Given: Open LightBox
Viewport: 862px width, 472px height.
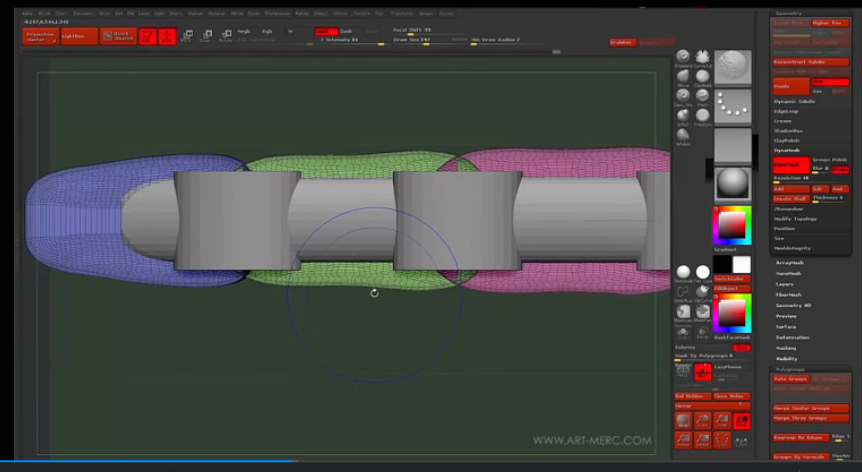Looking at the screenshot, I should point(80,36).
